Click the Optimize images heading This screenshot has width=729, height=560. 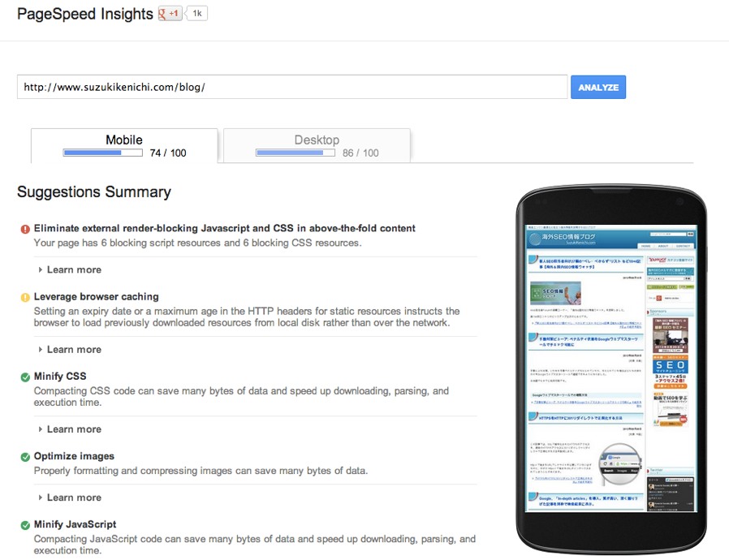(x=74, y=456)
